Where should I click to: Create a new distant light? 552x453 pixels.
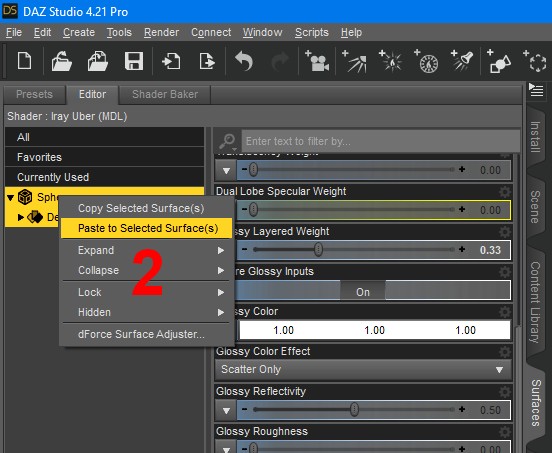click(x=355, y=61)
